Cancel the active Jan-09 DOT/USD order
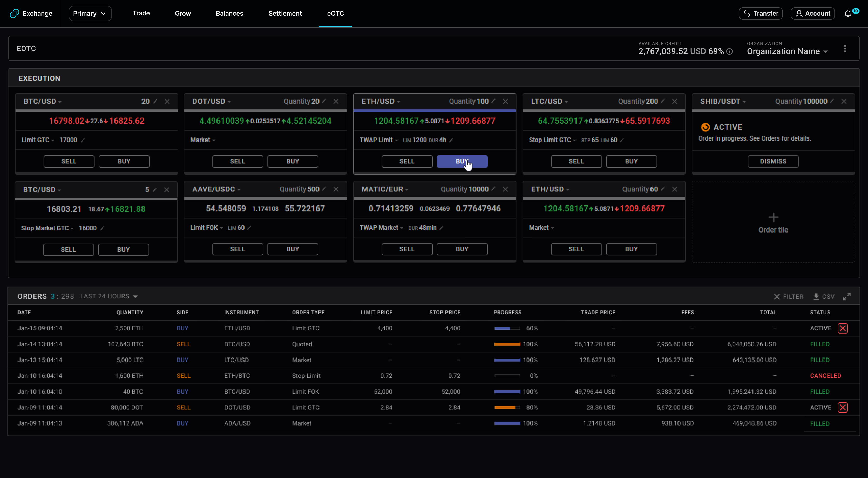The image size is (868, 478). (842, 407)
